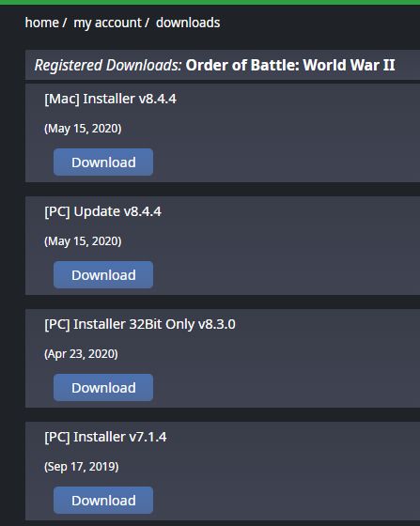Image resolution: width=420 pixels, height=526 pixels.
Task: Click the '(Apr 23, 2020)' date text
Action: click(x=81, y=354)
